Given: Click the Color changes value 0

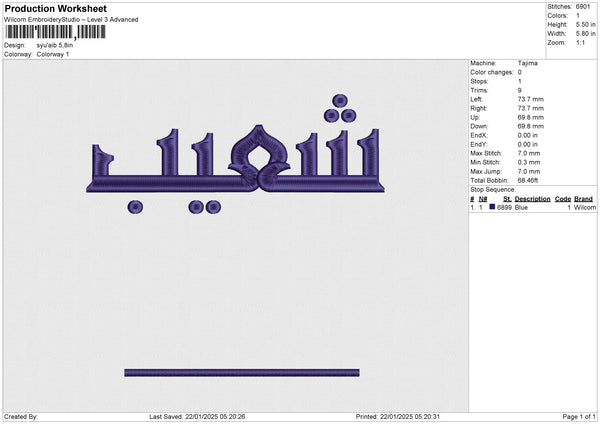Looking at the screenshot, I should point(520,72).
